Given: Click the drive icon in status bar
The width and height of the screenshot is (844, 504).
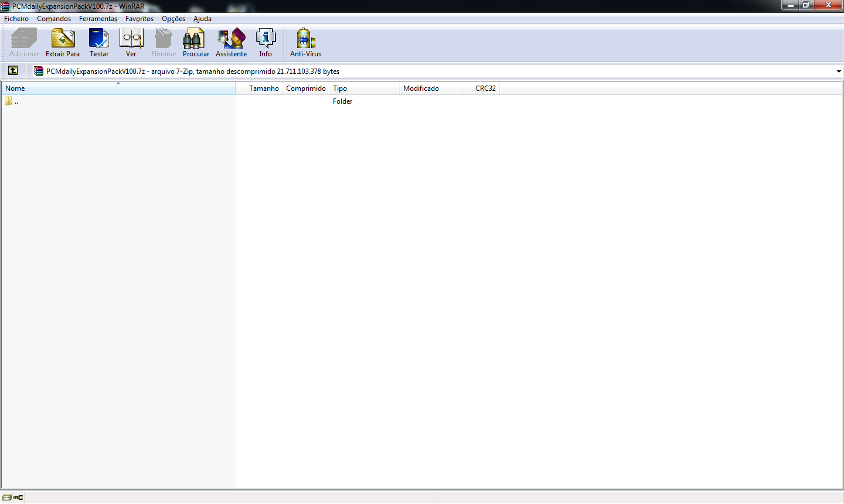Looking at the screenshot, I should pyautogui.click(x=7, y=498).
